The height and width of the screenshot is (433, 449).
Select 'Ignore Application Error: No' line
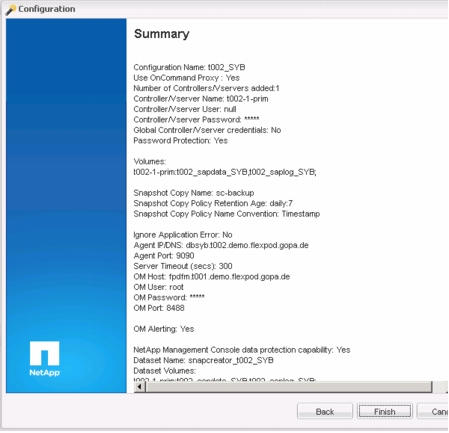pos(183,235)
